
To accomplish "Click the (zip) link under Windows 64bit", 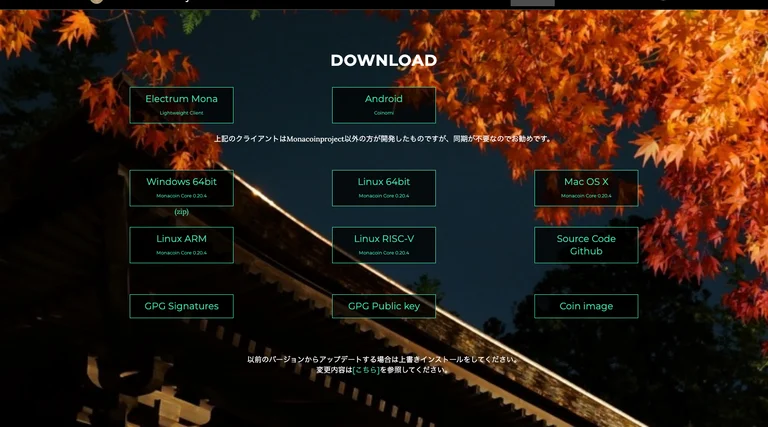I will pyautogui.click(x=181, y=212).
